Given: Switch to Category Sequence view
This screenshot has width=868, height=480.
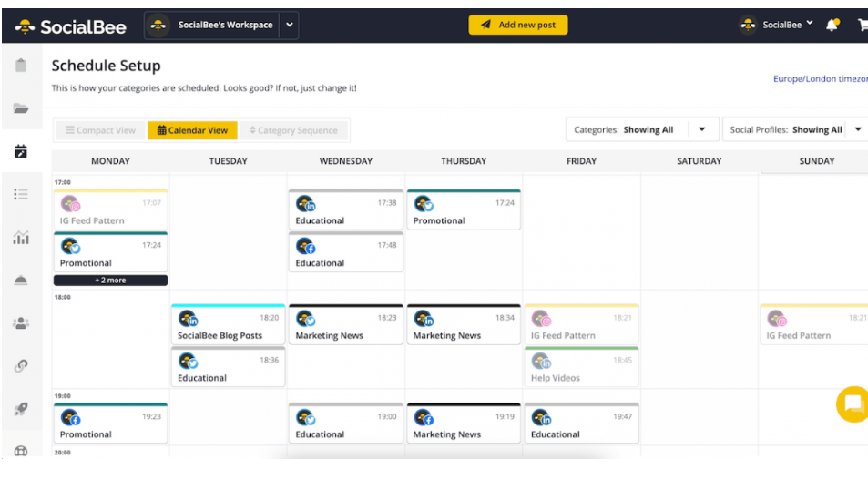Looking at the screenshot, I should [293, 130].
